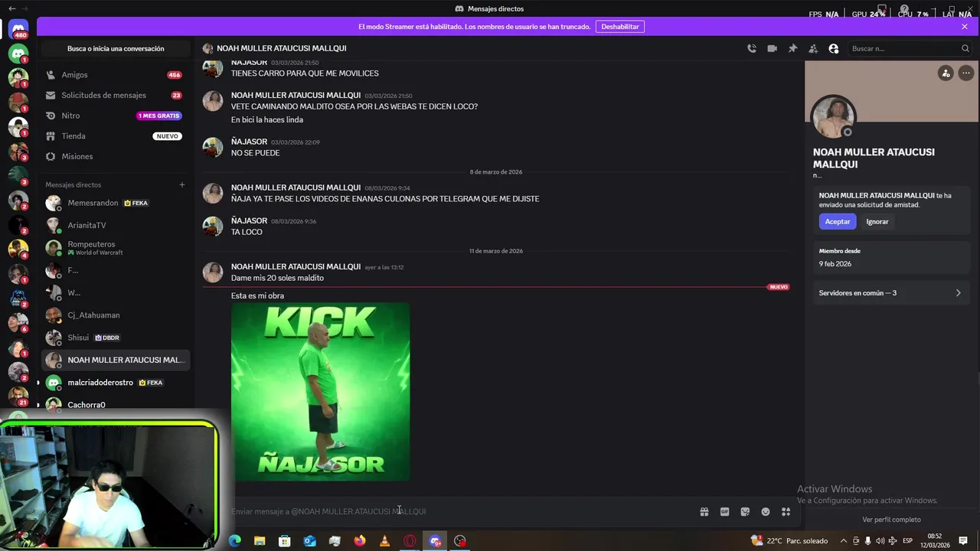Open the Windows notification center icon
This screenshot has width=980, height=551.
pyautogui.click(x=963, y=541)
